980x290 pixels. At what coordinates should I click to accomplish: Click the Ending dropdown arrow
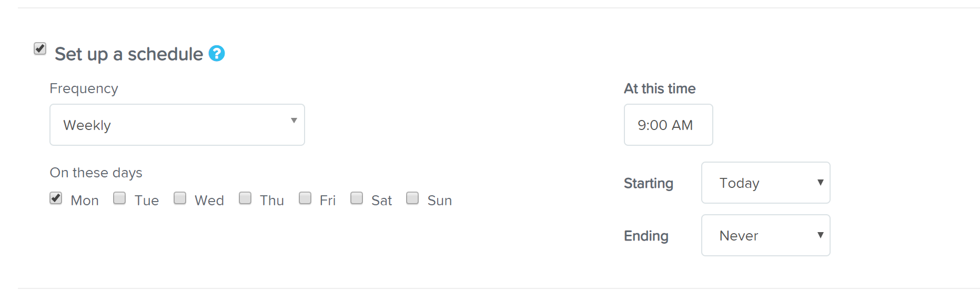820,235
